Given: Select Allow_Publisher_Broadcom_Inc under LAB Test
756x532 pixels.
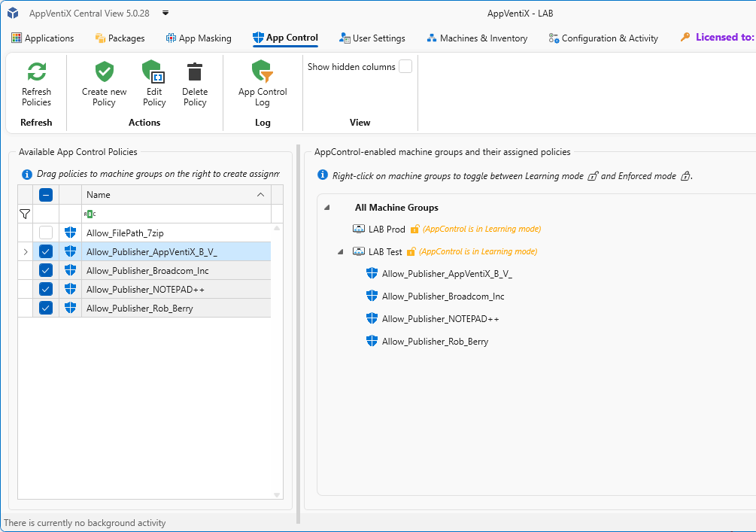Looking at the screenshot, I should coord(442,296).
